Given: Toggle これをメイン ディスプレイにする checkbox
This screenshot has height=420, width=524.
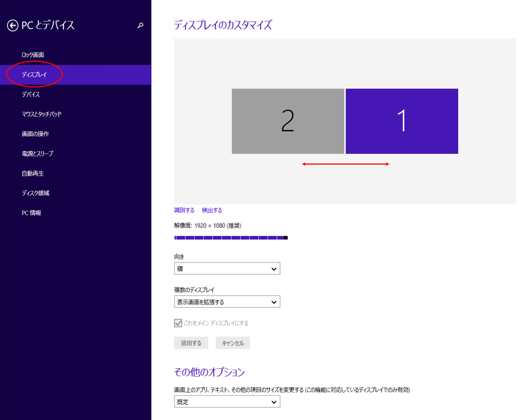Looking at the screenshot, I should [x=178, y=323].
